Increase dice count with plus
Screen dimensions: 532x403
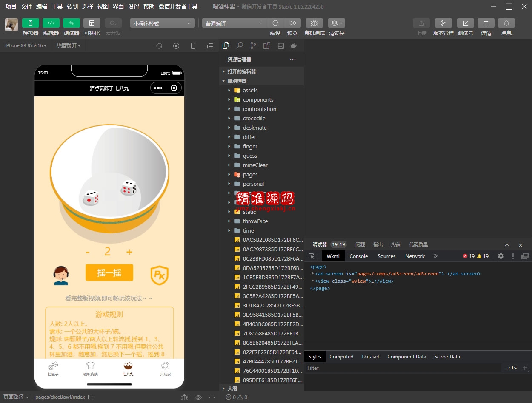coord(129,252)
